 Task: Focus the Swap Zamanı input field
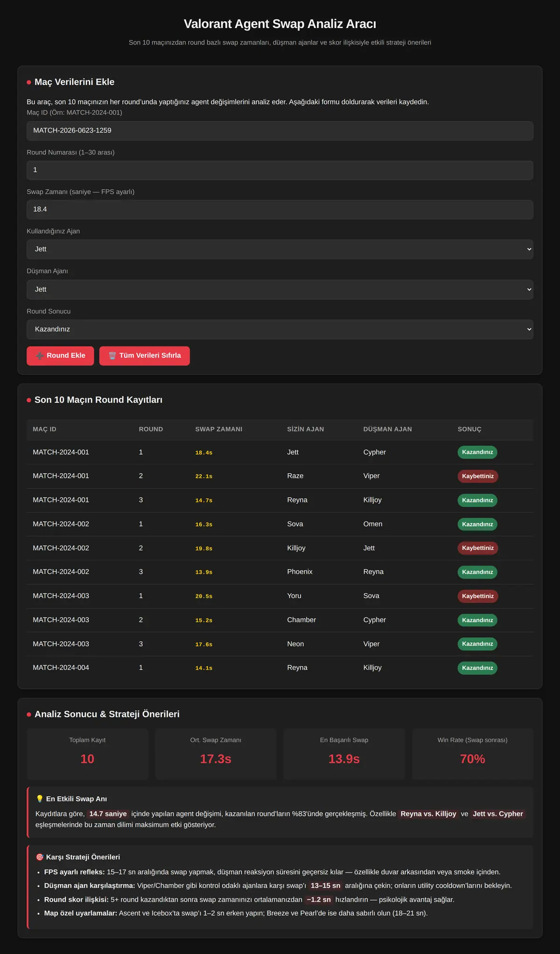280,210
